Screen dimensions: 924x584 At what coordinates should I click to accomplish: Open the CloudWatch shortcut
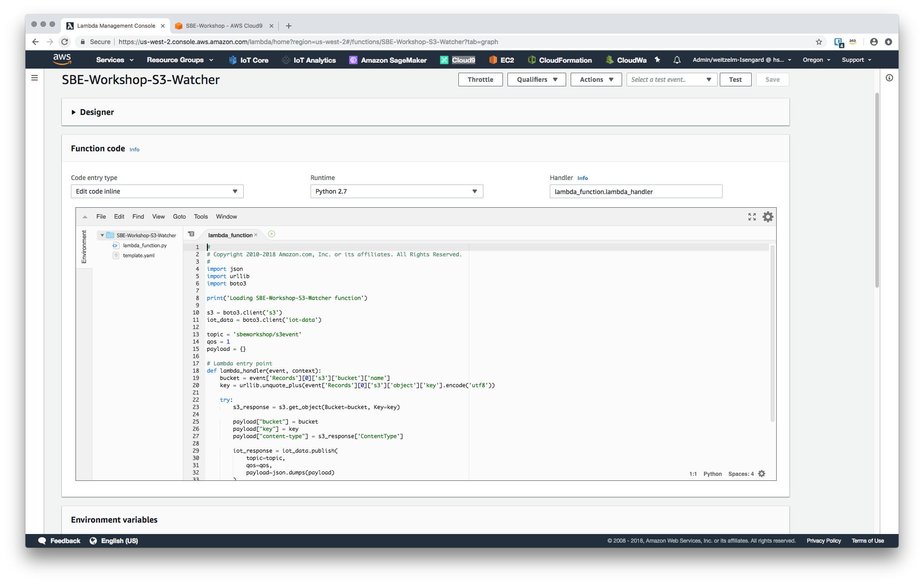point(626,60)
